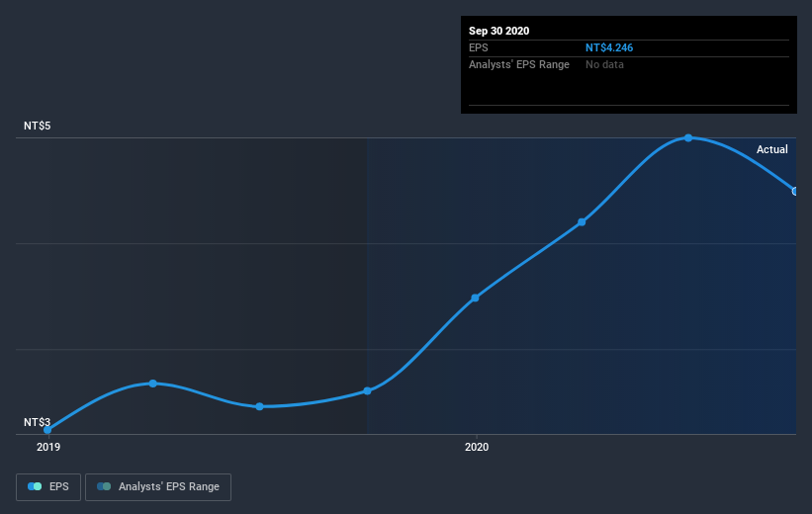
Task: Click the NT$5 y-axis label
Action: 38,126
